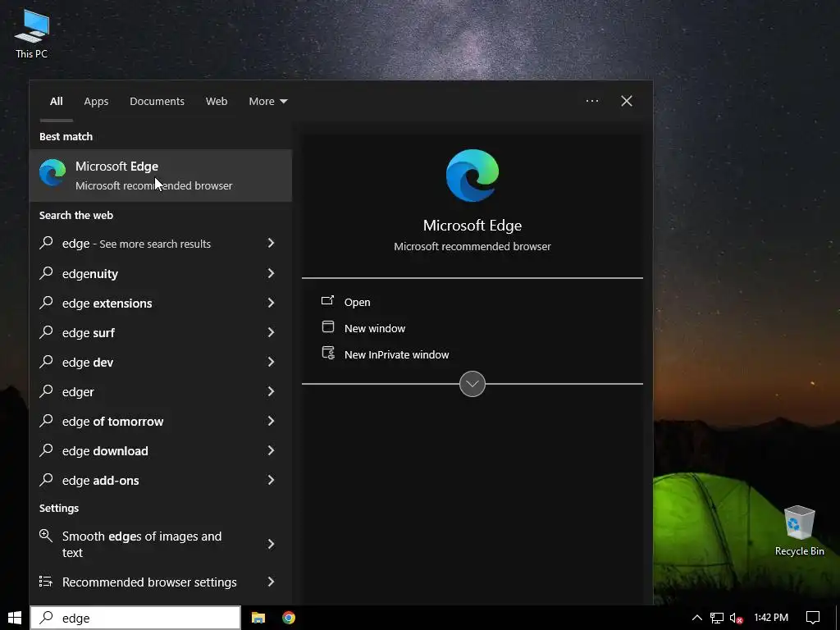
Task: Expand arrow for 'edgenuity' suggestion
Action: tap(271, 273)
